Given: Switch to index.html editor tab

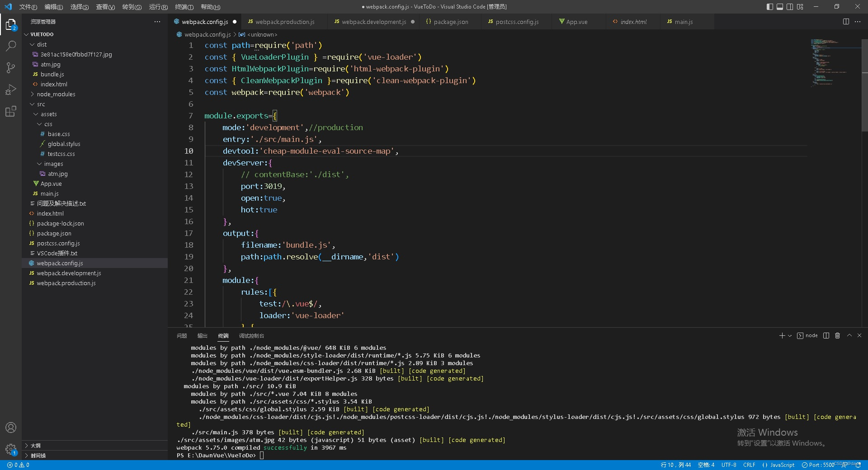Looking at the screenshot, I should pyautogui.click(x=633, y=22).
